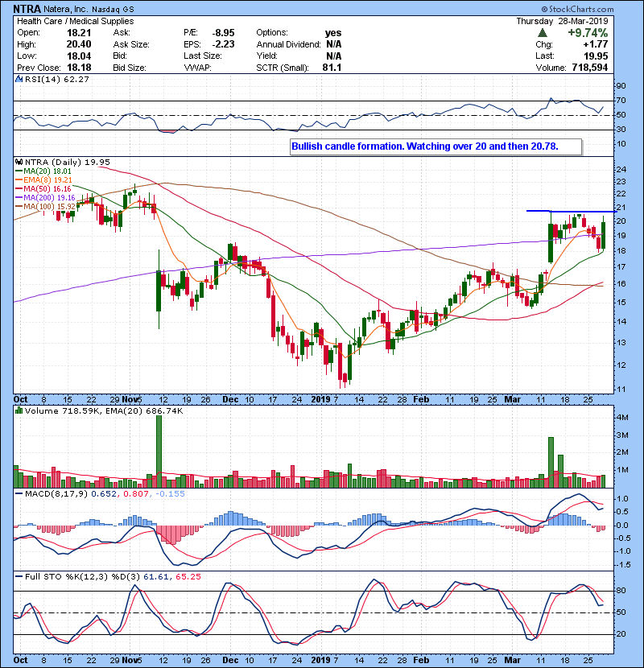The width and height of the screenshot is (644, 668).
Task: Click the Prev Close 18.18 value
Action: 79,68
